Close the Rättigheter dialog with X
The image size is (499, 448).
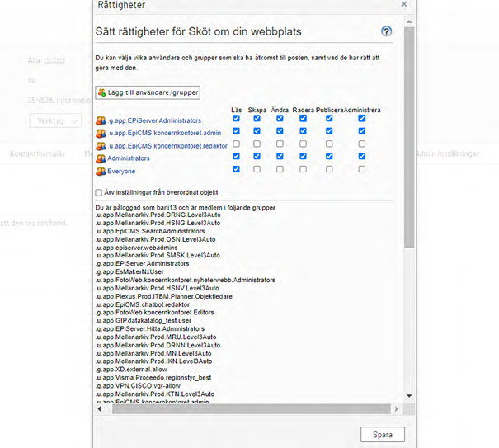tap(403, 4)
